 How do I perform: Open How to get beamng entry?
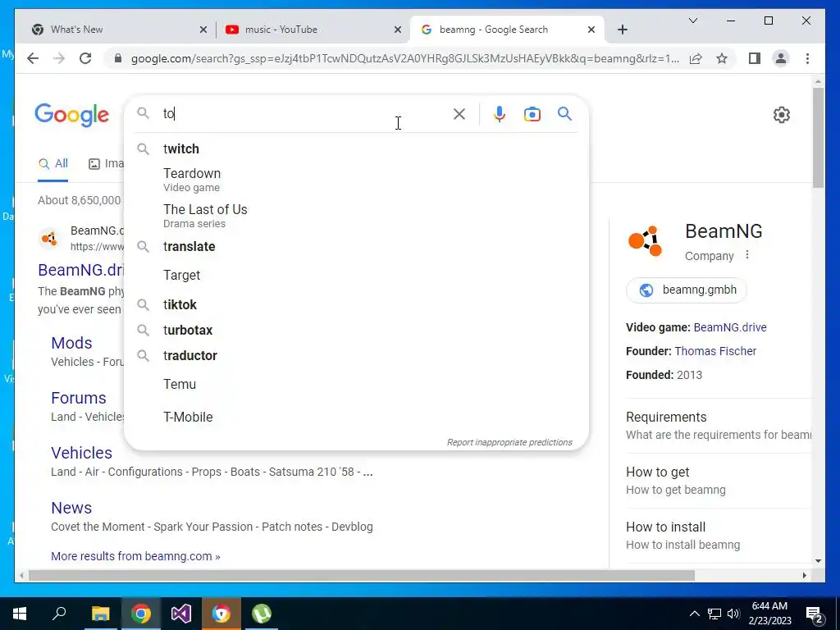pyautogui.click(x=718, y=481)
